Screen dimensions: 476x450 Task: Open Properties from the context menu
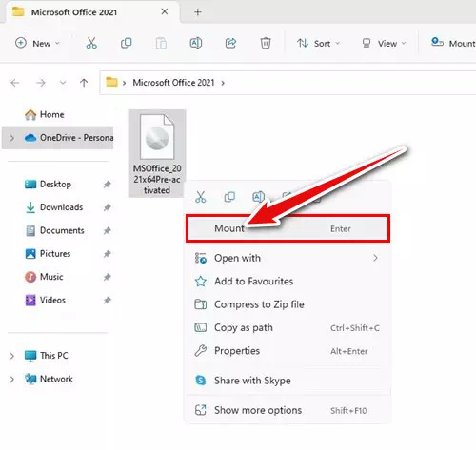pos(288,351)
